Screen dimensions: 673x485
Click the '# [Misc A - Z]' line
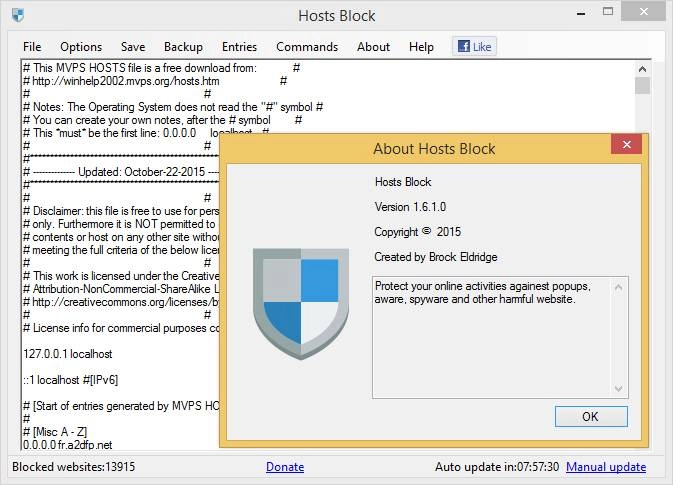[55, 432]
